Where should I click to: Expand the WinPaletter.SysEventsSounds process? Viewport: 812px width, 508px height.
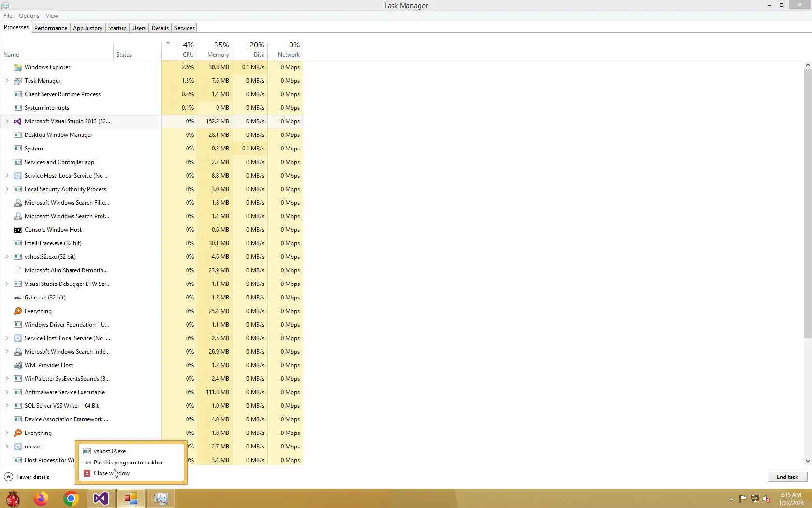pos(7,379)
